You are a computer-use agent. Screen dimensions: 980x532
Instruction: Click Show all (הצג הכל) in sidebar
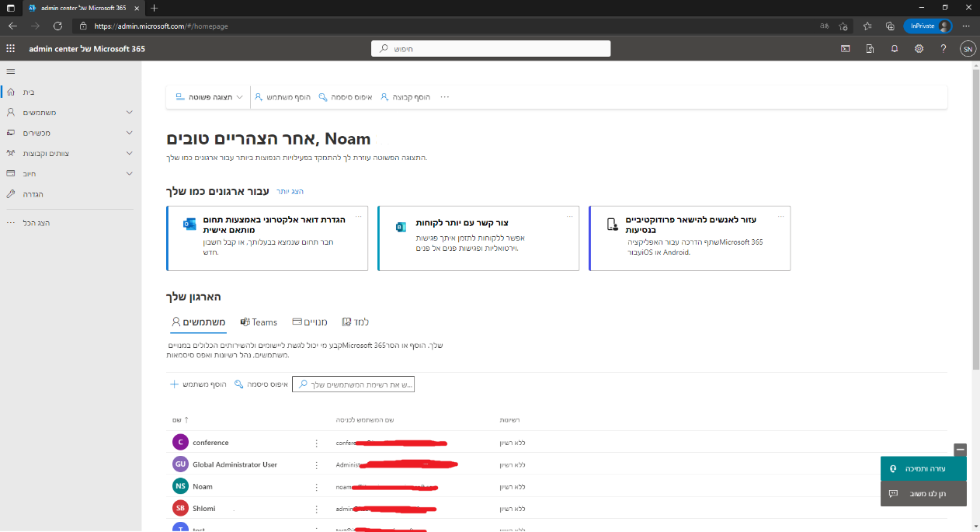(x=71, y=223)
